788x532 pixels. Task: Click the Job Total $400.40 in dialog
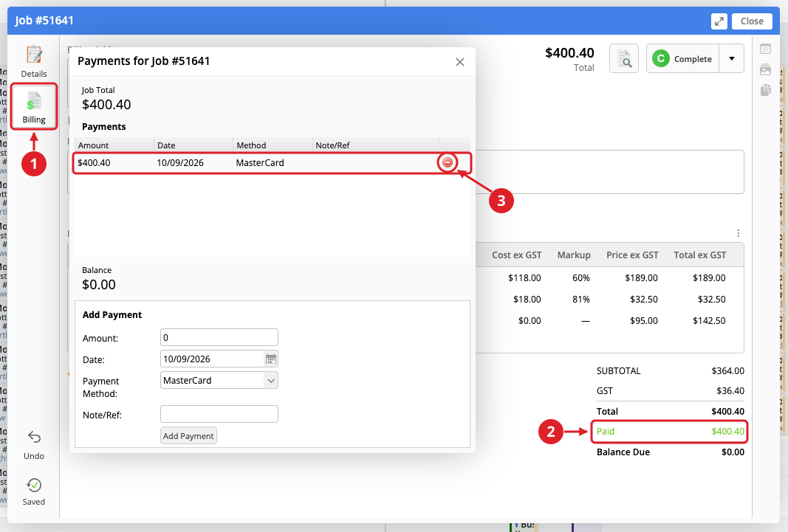tap(106, 104)
